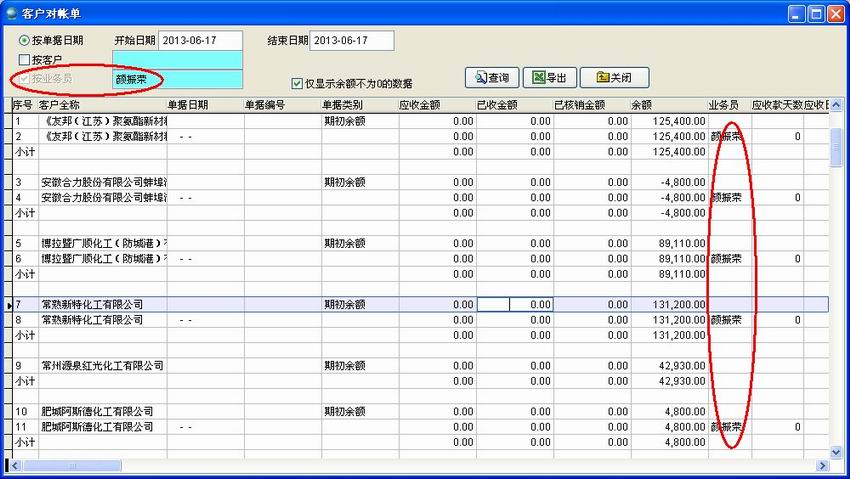
Task: Toggle the 按业务员 checkbox
Action: tap(25, 78)
